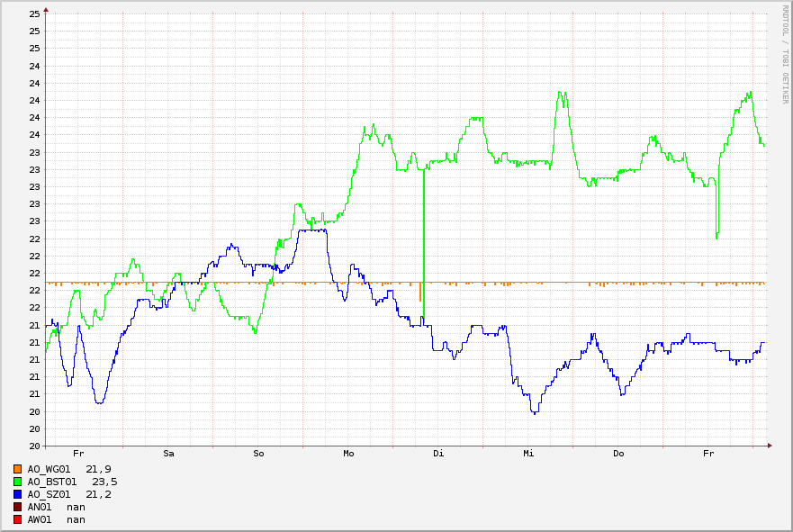Click the orange AO_WG01 legend swatch
The width and height of the screenshot is (793, 532).
pyautogui.click(x=17, y=469)
